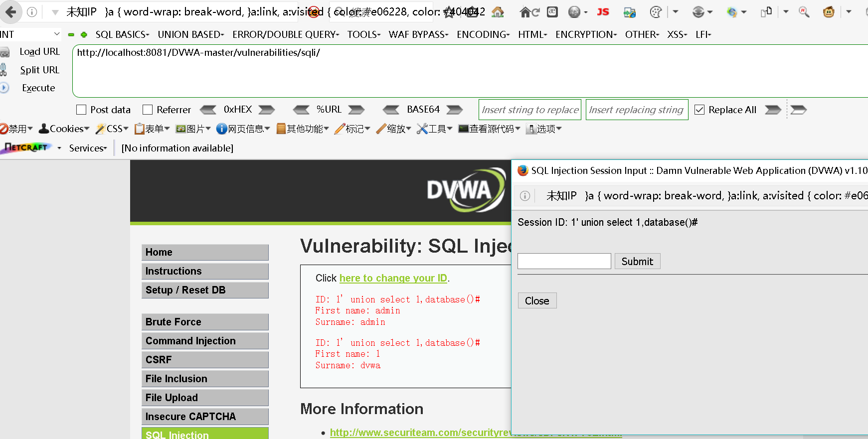
Task: Click the HackBar URL text area
Action: (x=470, y=71)
